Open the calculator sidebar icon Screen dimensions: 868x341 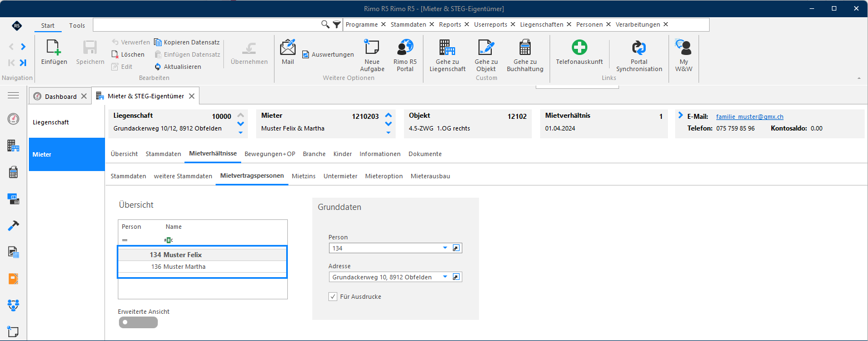[13, 172]
